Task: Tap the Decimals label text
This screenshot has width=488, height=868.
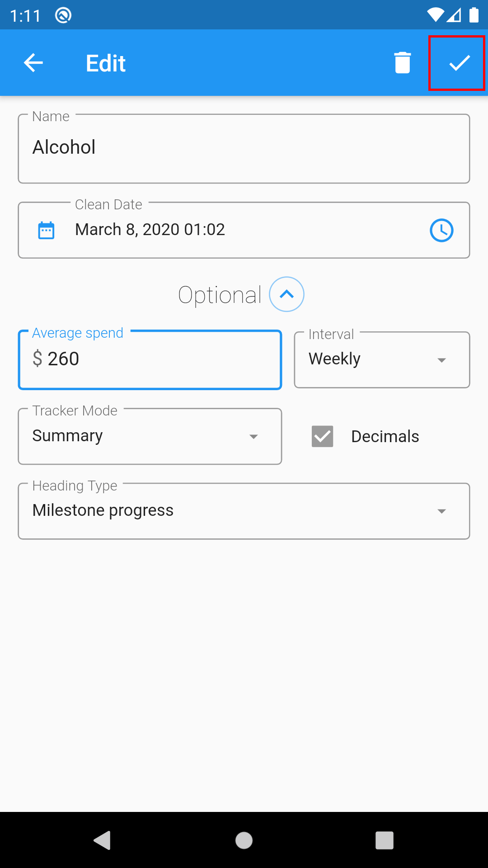Action: [385, 437]
